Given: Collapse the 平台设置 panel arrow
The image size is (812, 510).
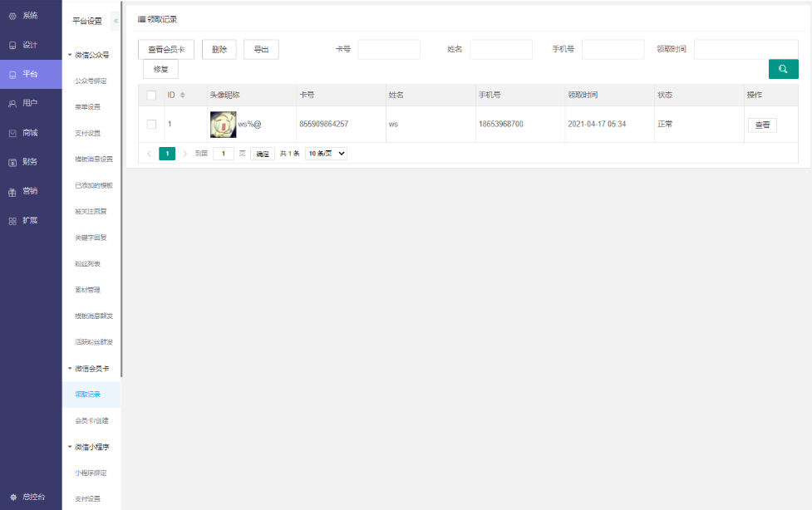Looking at the screenshot, I should click(116, 21).
